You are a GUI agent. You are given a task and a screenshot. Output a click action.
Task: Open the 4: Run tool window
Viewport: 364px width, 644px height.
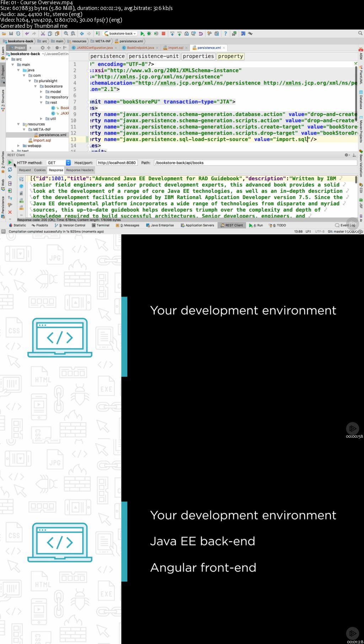[x=256, y=225]
